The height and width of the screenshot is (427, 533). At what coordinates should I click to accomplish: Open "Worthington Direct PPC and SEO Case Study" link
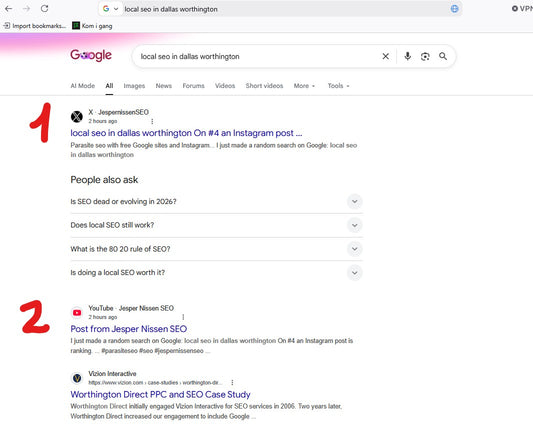[160, 394]
